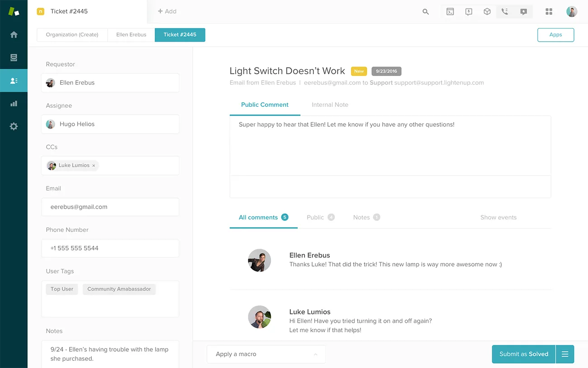Open the Views inbox icon in sidebar

(14, 57)
